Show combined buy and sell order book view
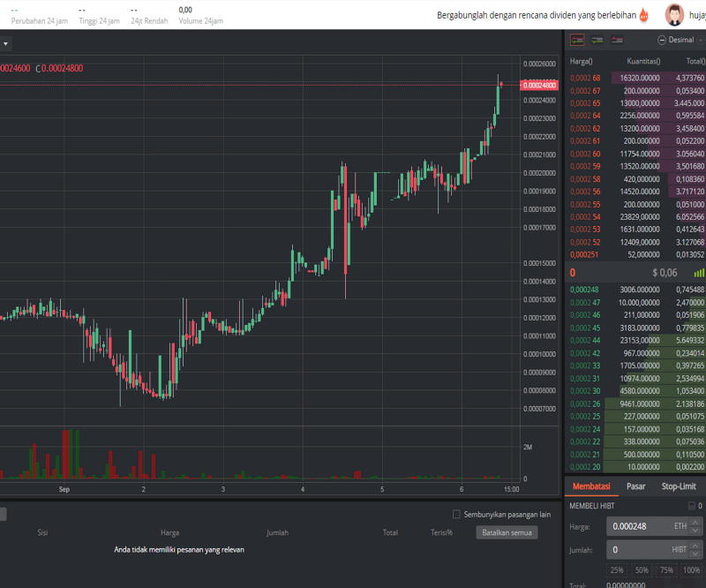 tap(577, 40)
